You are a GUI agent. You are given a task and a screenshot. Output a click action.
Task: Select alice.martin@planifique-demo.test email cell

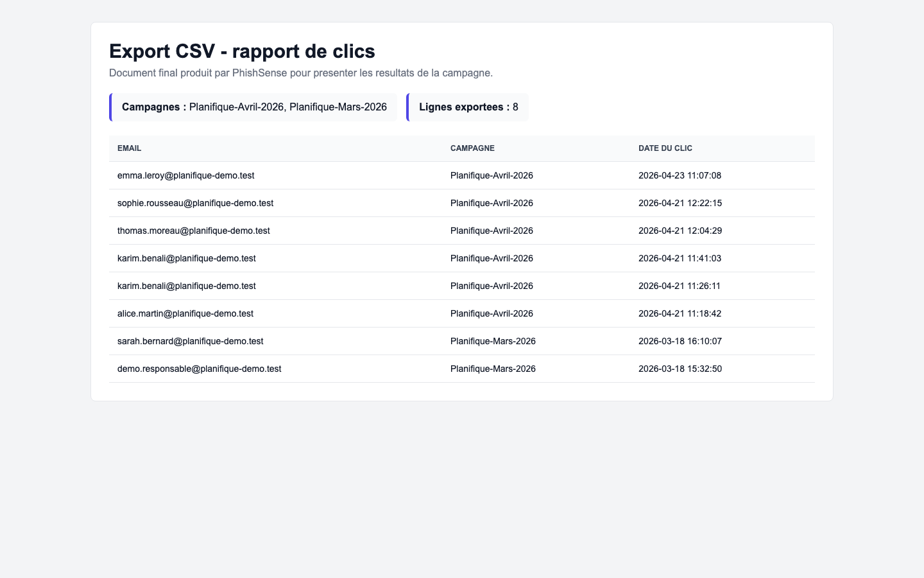185,313
